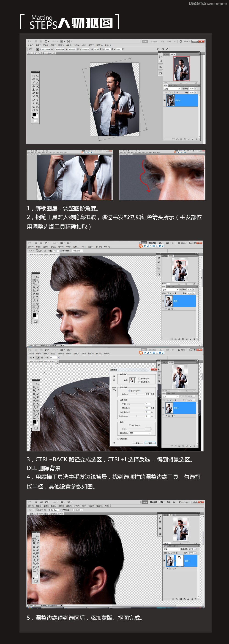
Task: Adjust the 半径 slider in the 调整边缘 dialog
Action: pos(137,394)
